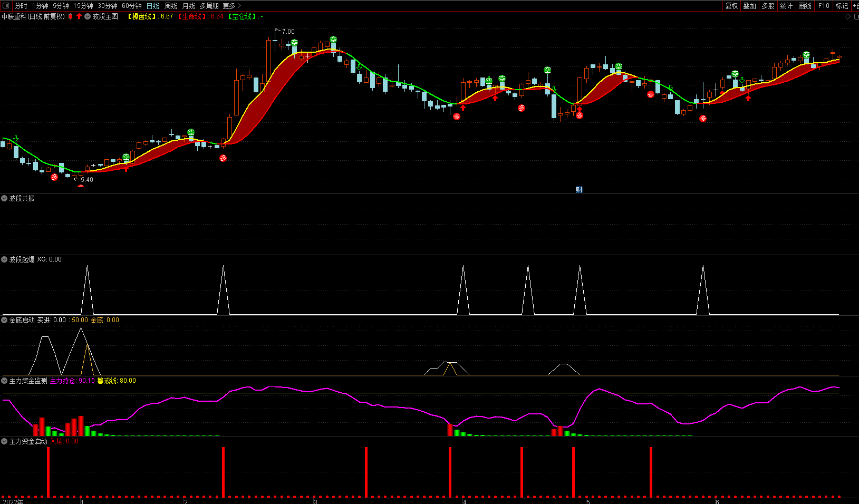Click the 生命线 value label

click(200, 16)
